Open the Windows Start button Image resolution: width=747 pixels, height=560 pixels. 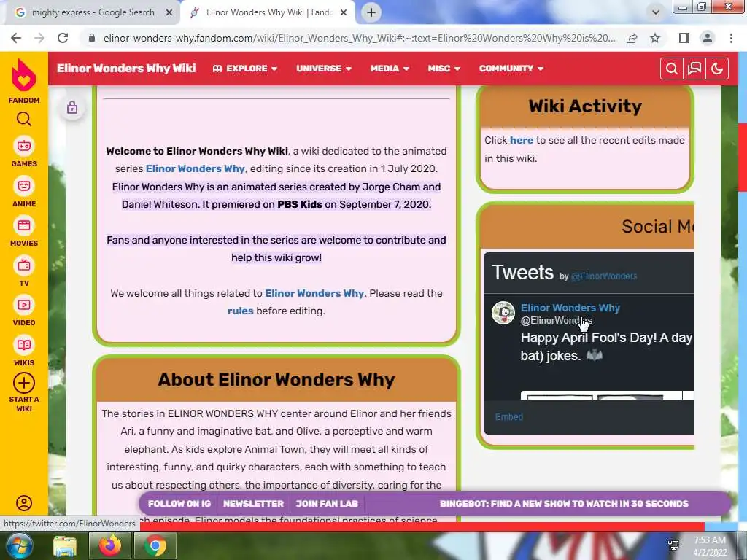18,546
